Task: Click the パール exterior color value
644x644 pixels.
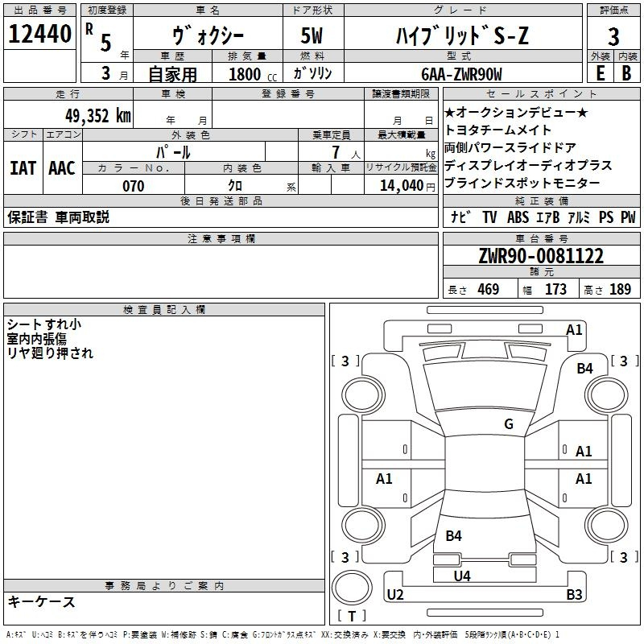Action: tap(172, 151)
